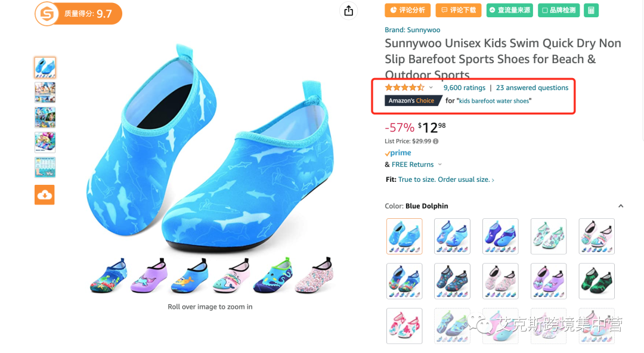
Task: Open the Brand: Sunnywoo link
Action: coord(412,30)
